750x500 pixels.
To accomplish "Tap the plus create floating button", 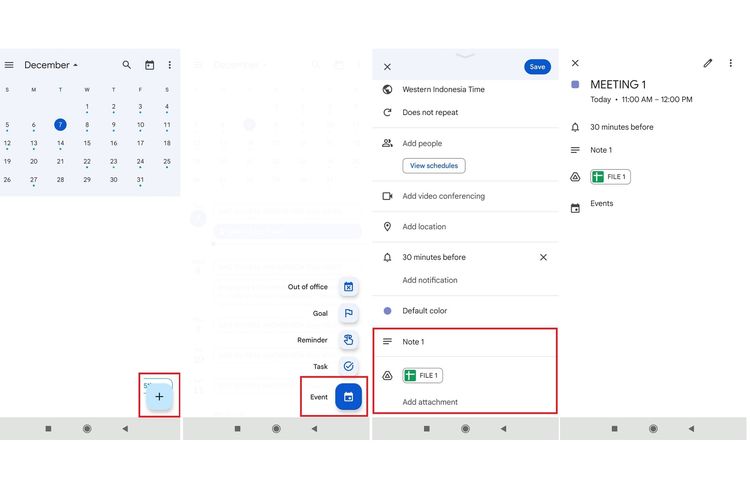I will (159, 396).
